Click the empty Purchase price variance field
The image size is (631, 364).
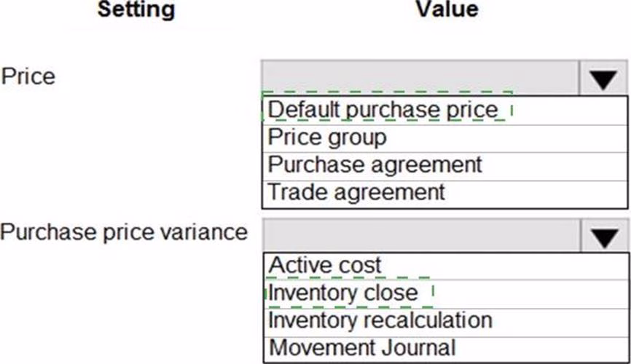[x=420, y=236]
